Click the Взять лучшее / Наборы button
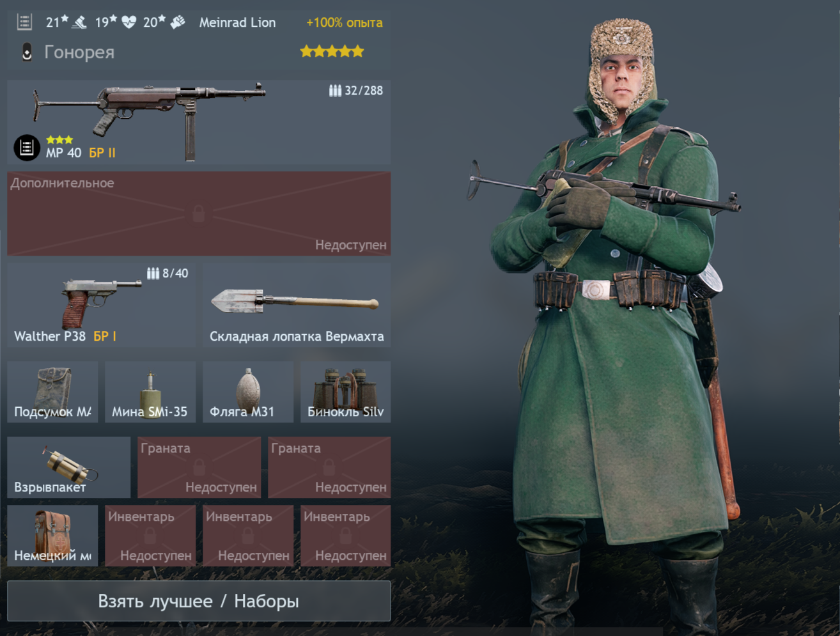This screenshot has width=840, height=636. click(199, 601)
